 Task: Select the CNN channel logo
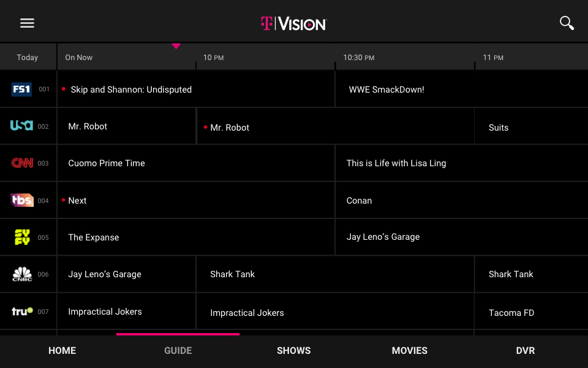(22, 163)
